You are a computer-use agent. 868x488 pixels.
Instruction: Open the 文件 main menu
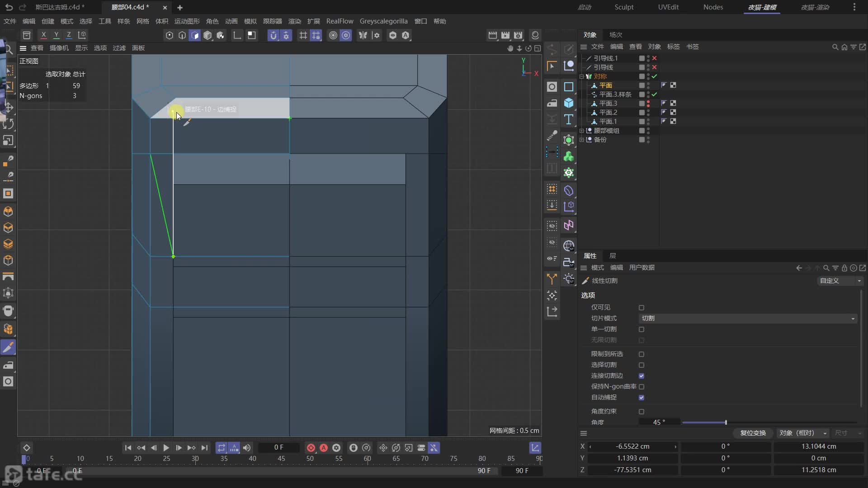click(x=10, y=21)
